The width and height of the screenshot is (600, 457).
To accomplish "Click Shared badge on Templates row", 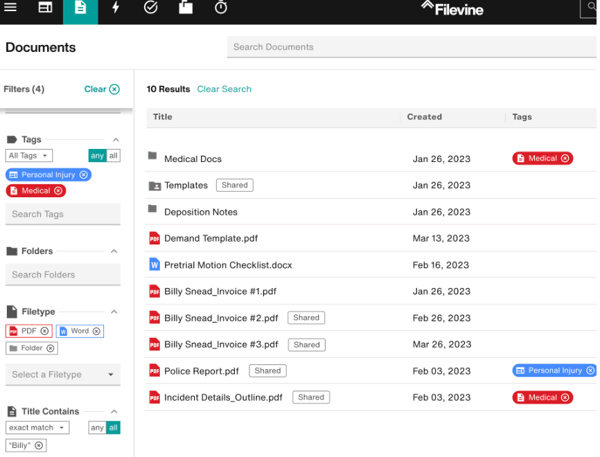I will coord(235,185).
